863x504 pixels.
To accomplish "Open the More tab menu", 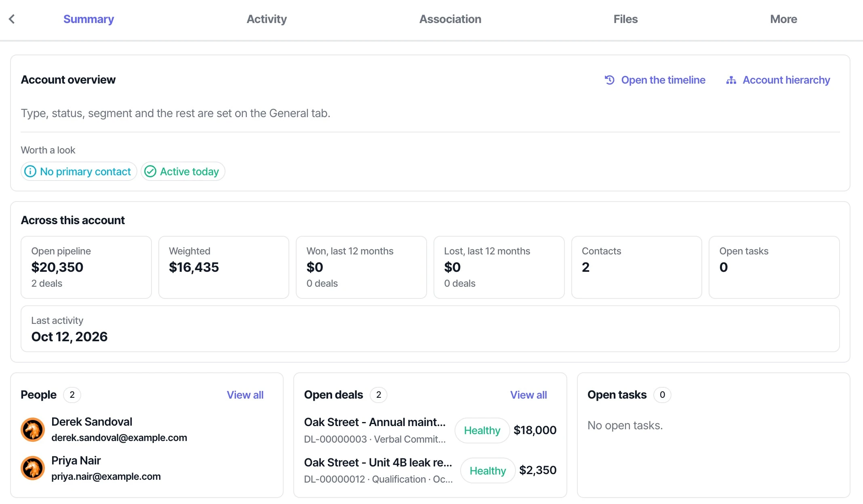I will click(783, 19).
